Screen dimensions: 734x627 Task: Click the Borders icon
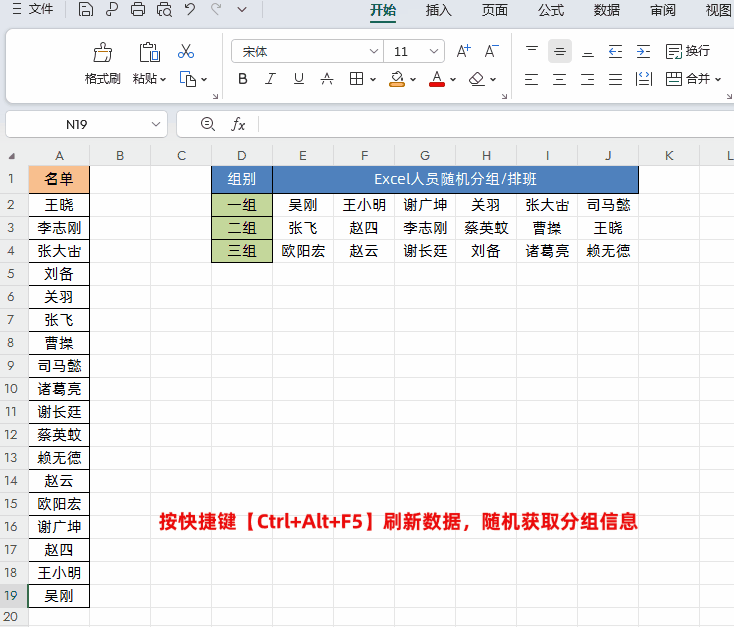click(356, 79)
